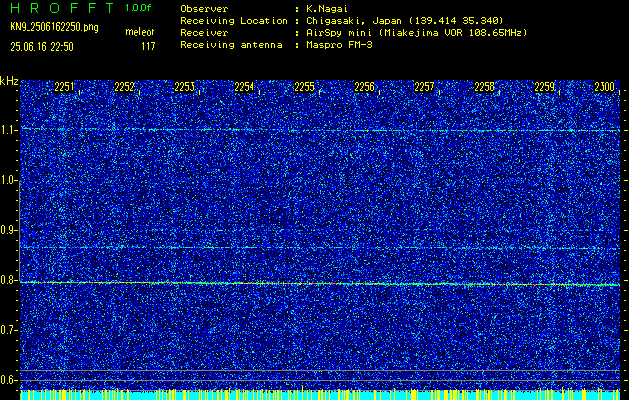Click file name KN9_2506162250.png
The image size is (629, 400).
54,27
